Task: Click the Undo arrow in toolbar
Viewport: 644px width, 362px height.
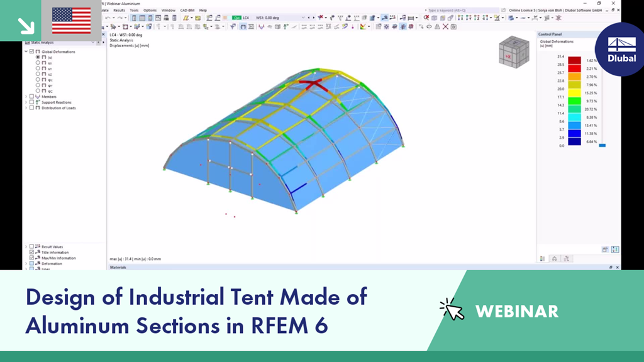Action: 108,18
